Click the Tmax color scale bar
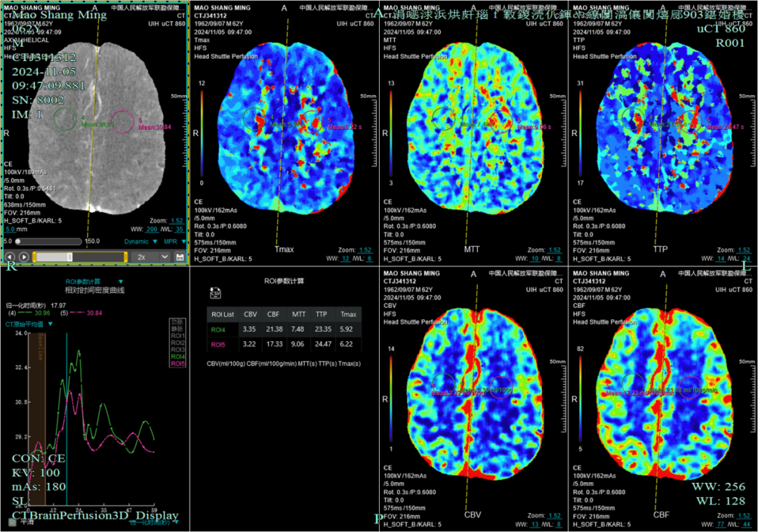 [x=202, y=133]
